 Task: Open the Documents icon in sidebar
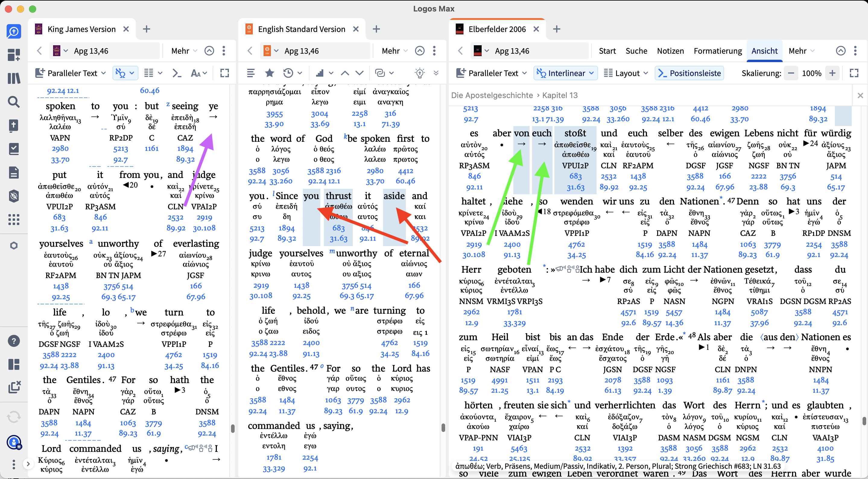click(x=14, y=172)
